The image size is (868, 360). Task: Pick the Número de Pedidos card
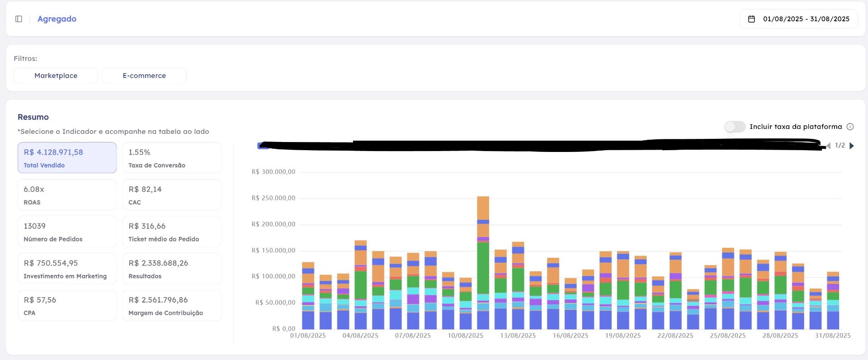pyautogui.click(x=67, y=232)
